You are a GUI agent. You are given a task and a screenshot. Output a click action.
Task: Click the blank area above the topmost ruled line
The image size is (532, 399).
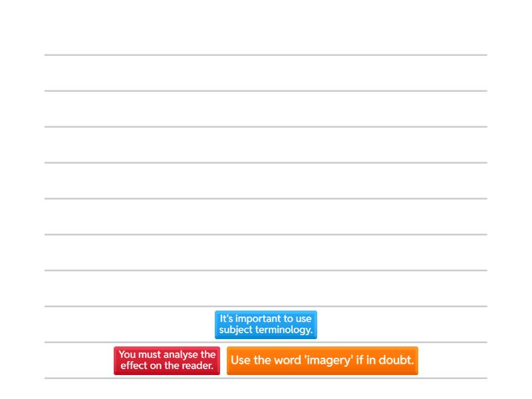pos(265,27)
